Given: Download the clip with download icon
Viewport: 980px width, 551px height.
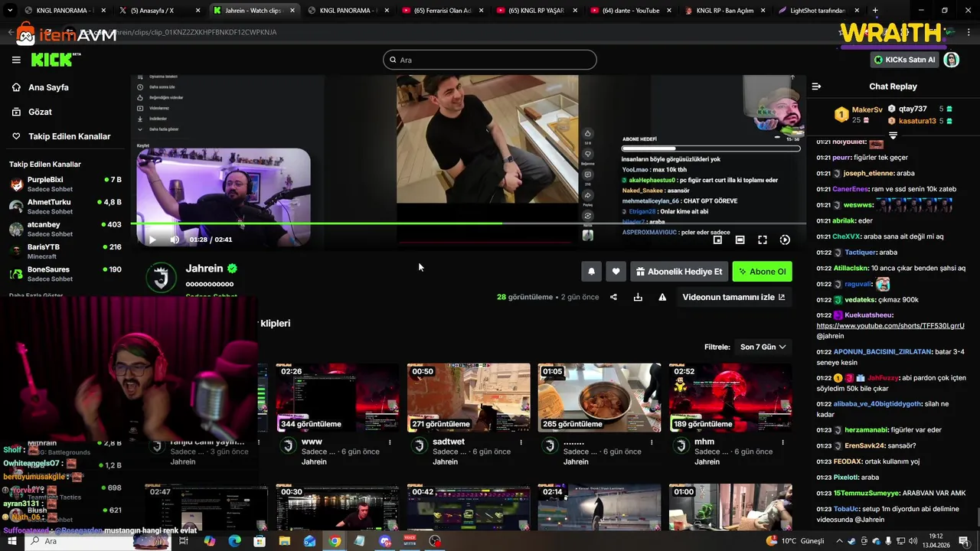Looking at the screenshot, I should [638, 297].
